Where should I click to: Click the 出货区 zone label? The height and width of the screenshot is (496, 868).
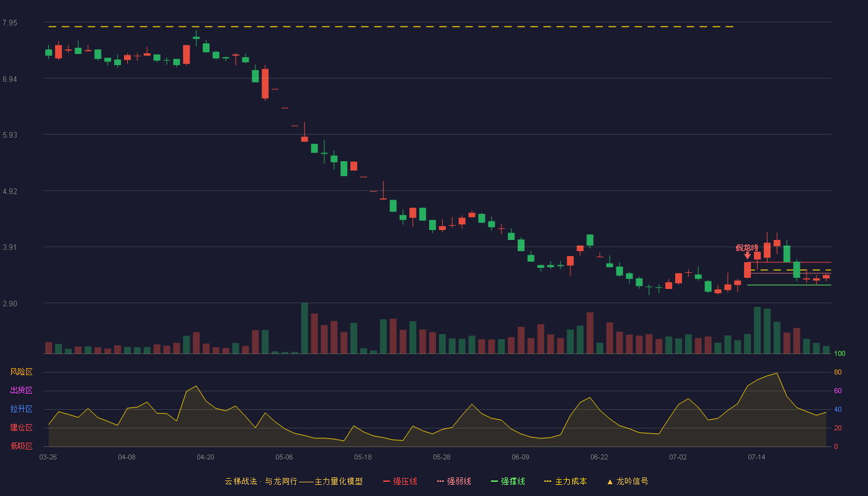click(x=21, y=391)
